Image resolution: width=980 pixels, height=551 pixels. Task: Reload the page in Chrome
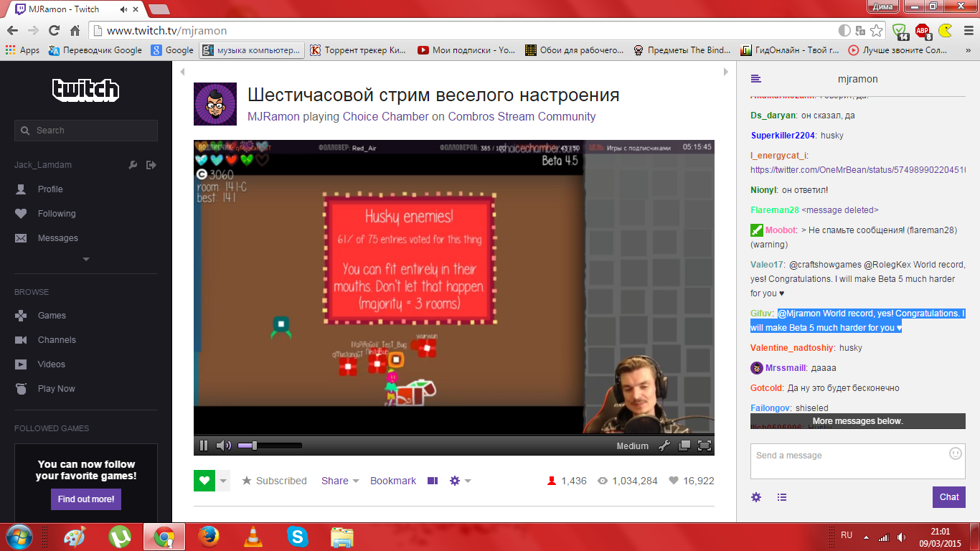pyautogui.click(x=54, y=31)
